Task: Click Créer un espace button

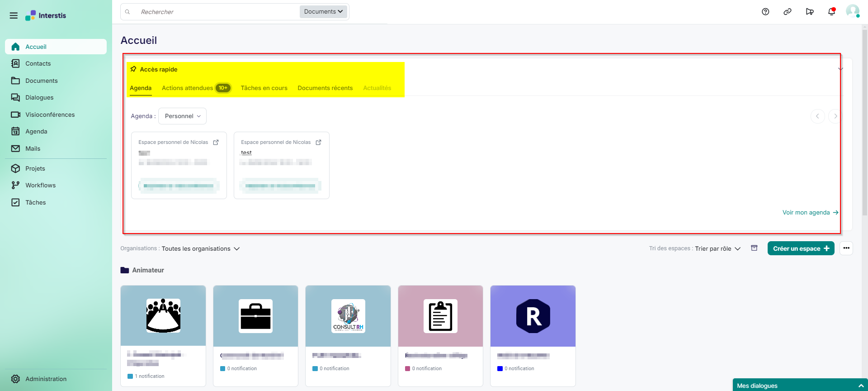Action: (x=801, y=248)
